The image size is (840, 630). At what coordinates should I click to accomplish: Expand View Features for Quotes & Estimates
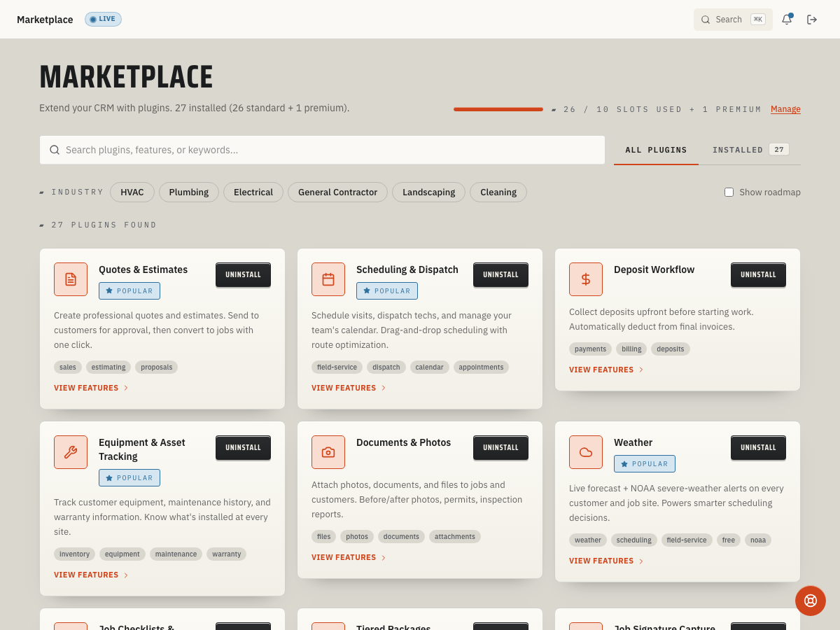[91, 388]
